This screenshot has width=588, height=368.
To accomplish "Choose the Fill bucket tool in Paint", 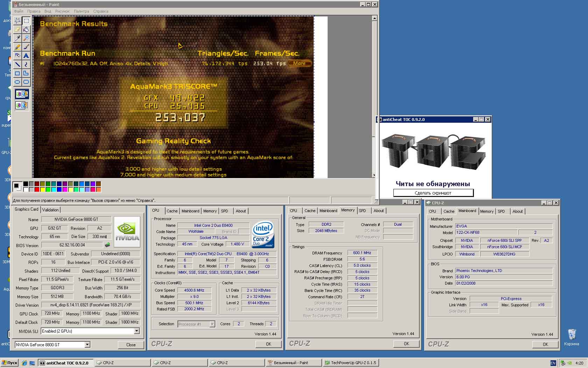I will point(26,29).
